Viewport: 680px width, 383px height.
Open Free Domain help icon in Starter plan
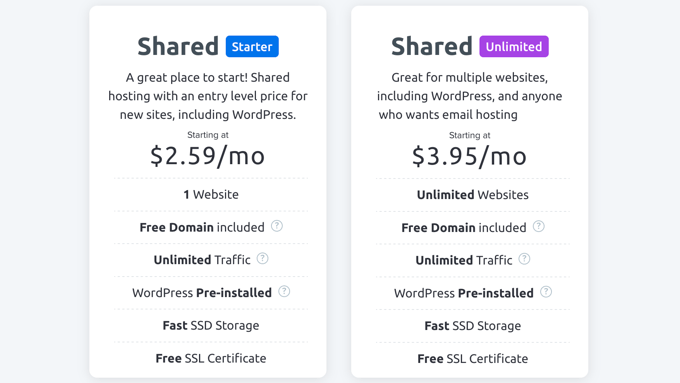[277, 226]
